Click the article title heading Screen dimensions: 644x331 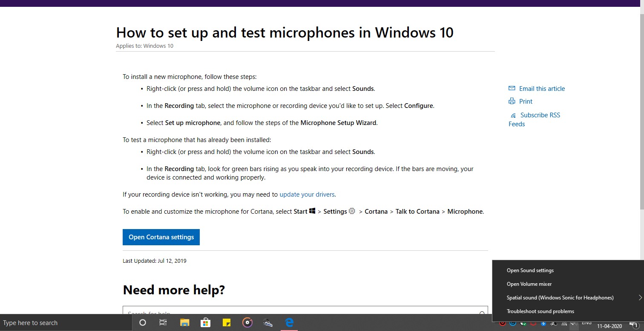[285, 32]
